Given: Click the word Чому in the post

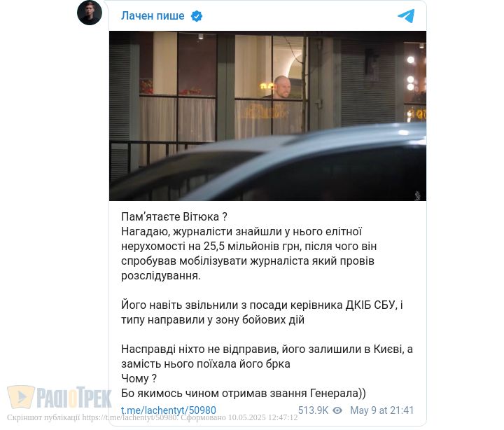Looking at the screenshot, I should (134, 379).
